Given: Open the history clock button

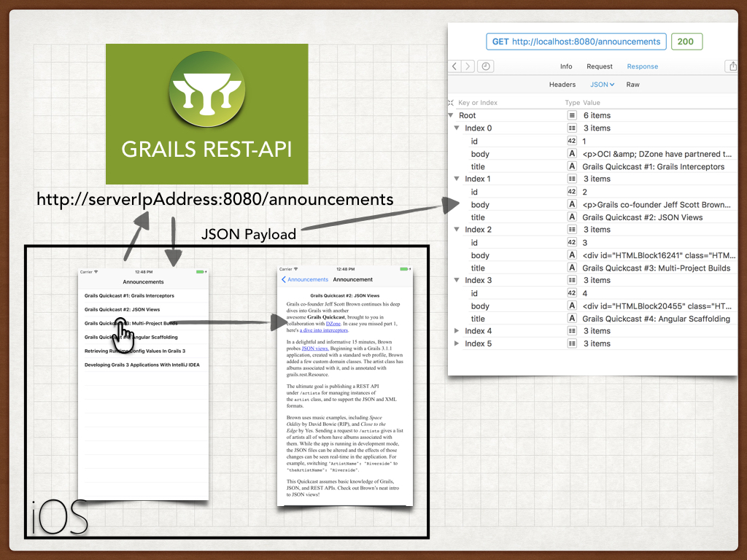Looking at the screenshot, I should (485, 66).
